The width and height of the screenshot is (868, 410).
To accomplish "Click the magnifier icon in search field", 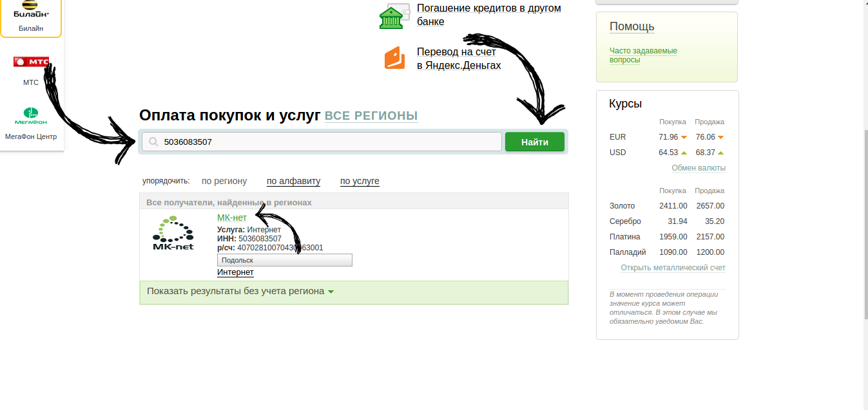I will coord(153,142).
